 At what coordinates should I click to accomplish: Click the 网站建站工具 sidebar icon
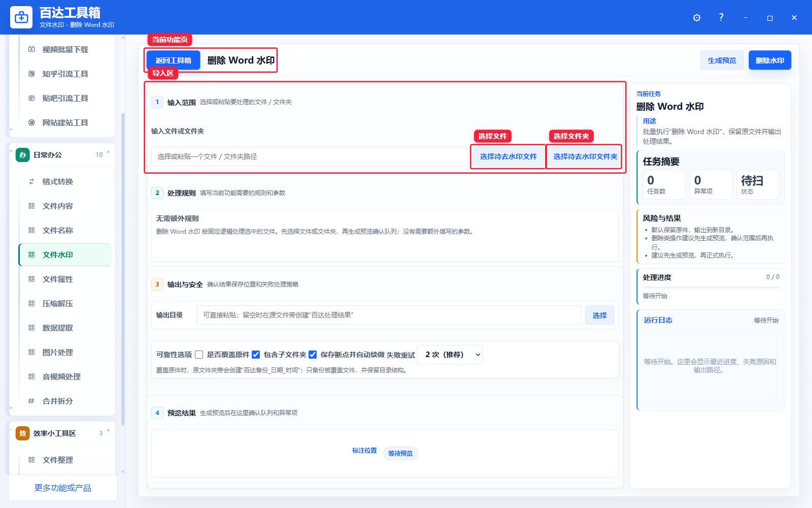(x=31, y=122)
